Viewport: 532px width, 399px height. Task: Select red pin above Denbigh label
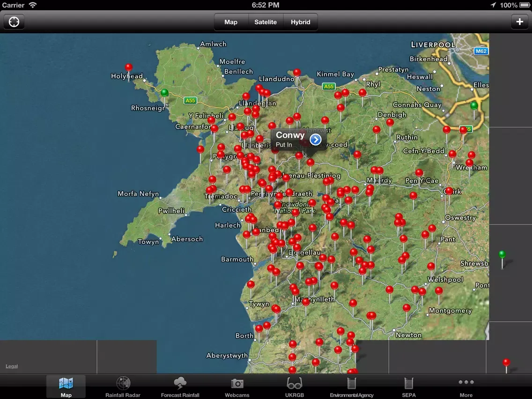click(x=390, y=122)
